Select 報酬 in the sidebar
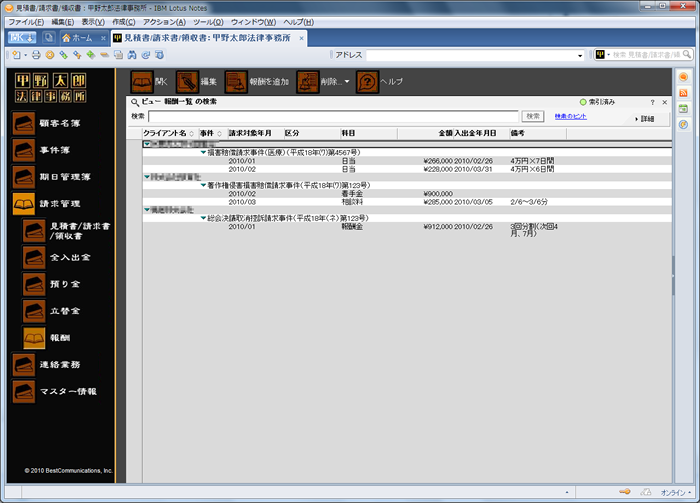 pyautogui.click(x=47, y=338)
